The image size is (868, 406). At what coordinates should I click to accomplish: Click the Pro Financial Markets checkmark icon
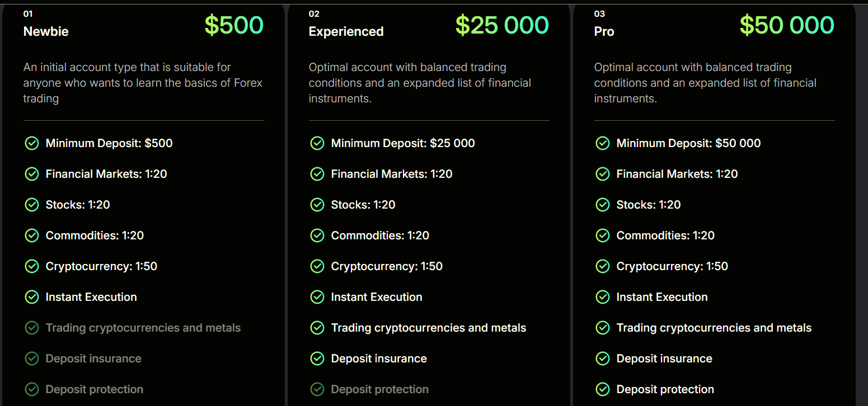point(603,174)
